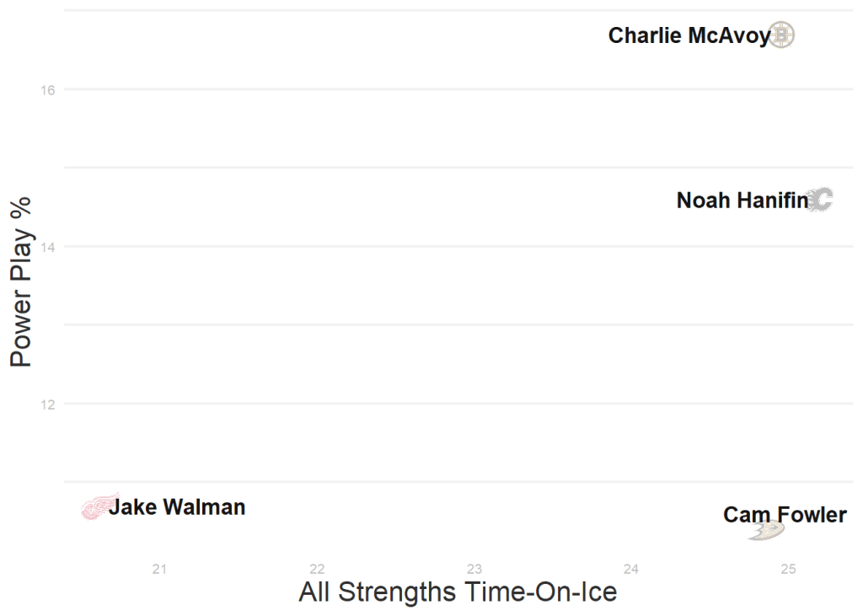
Task: Click the 16 tick label on the y-axis
Action: [x=47, y=90]
